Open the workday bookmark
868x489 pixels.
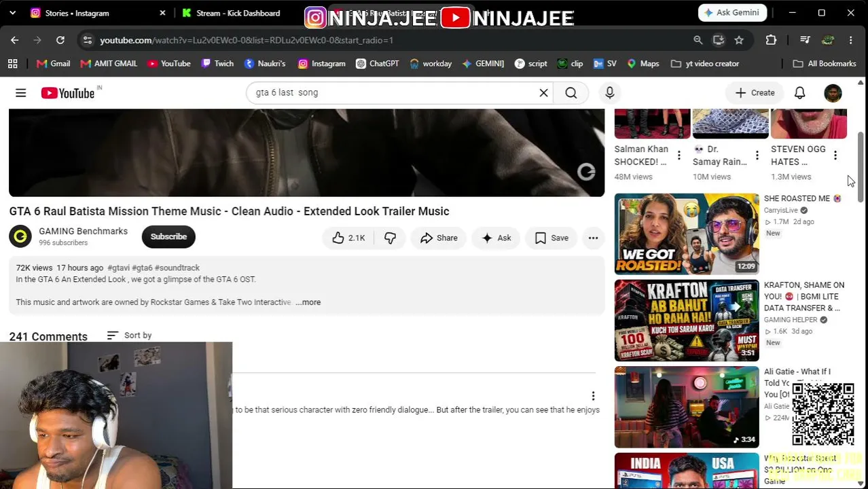[x=430, y=63]
